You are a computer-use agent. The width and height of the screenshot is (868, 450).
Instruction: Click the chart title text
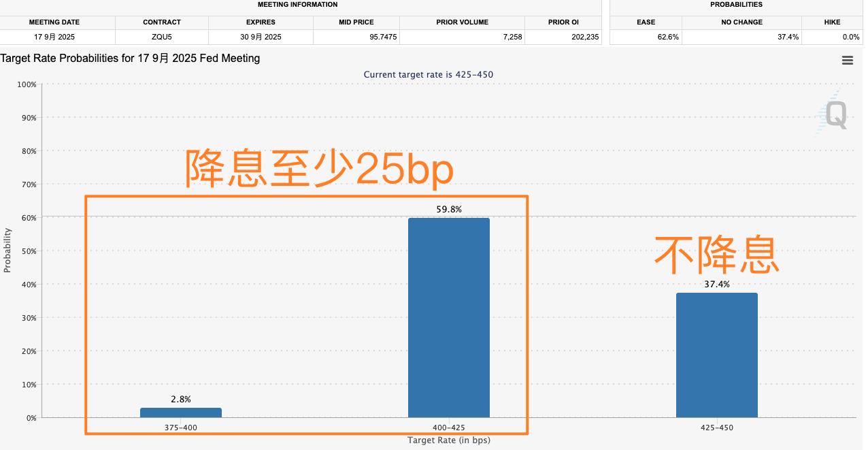coord(129,59)
